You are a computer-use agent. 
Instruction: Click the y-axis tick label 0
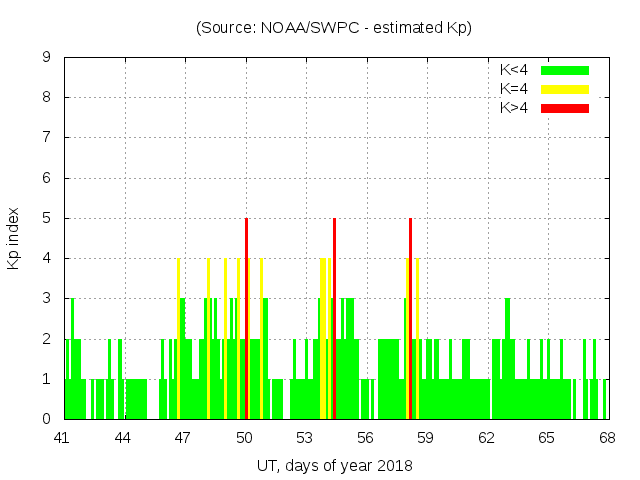point(47,419)
